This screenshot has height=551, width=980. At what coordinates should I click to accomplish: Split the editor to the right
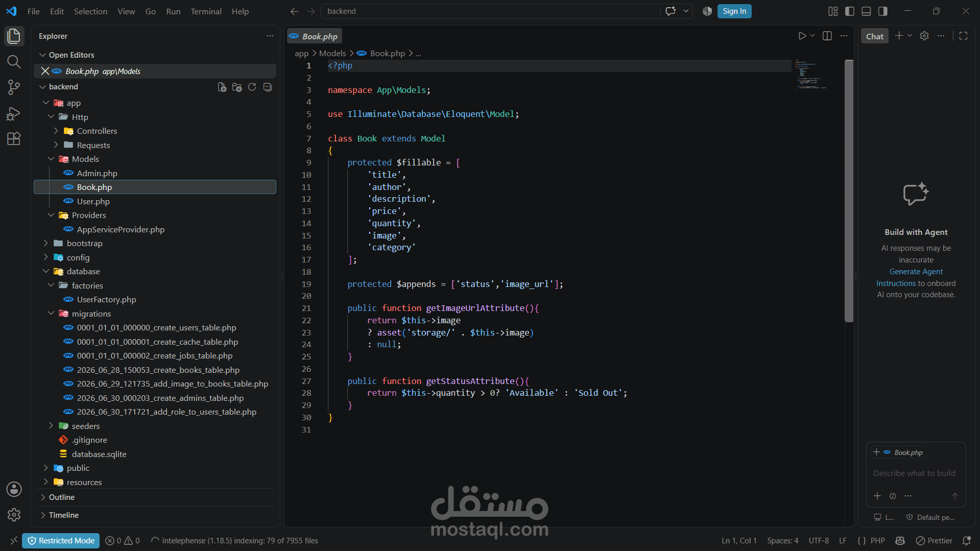point(827,36)
